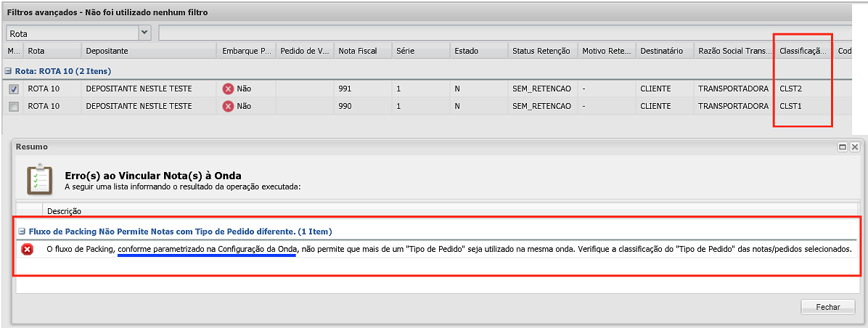Screen dimensions: 868x328
Task: Sort by the Depositante column header
Action: click(148, 51)
